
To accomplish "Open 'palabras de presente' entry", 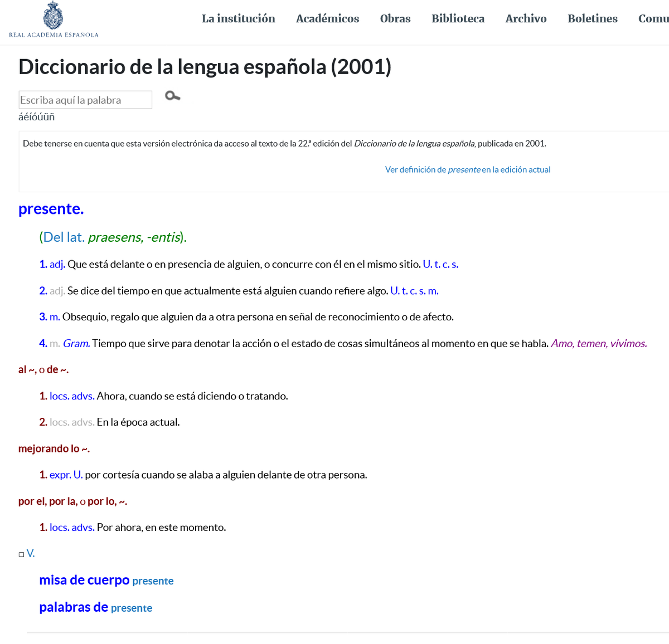I will pos(95,607).
